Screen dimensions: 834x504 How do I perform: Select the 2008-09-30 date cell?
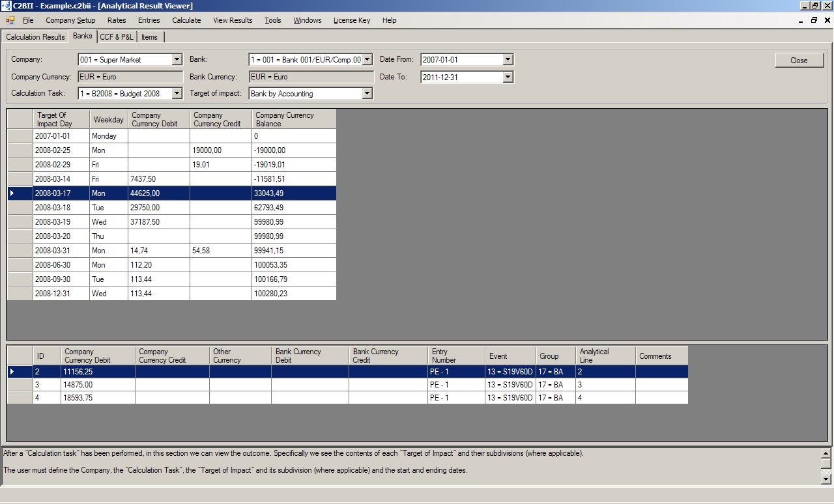tap(61, 279)
